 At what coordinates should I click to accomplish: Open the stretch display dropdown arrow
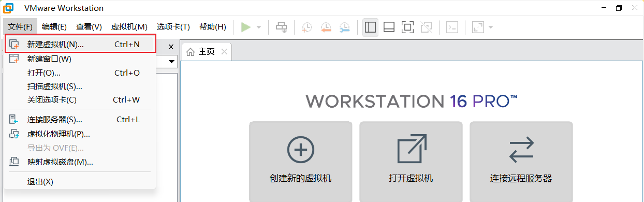491,27
